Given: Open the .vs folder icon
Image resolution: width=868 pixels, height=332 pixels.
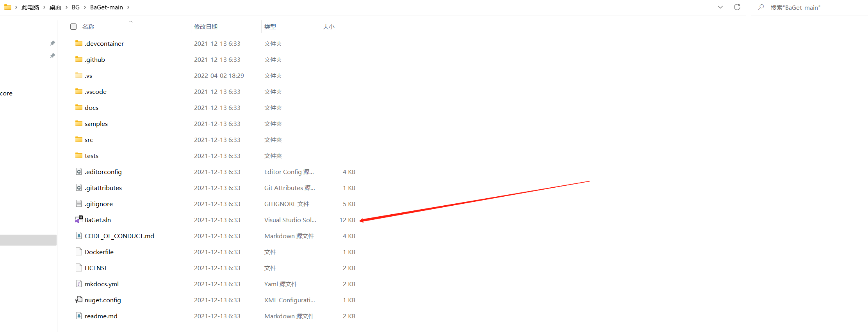Looking at the screenshot, I should 79,75.
